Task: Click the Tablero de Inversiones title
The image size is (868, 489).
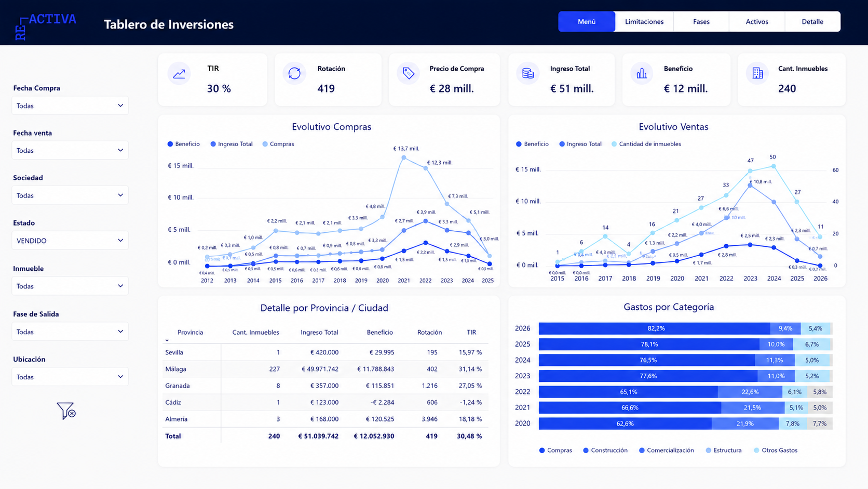Action: tap(169, 24)
